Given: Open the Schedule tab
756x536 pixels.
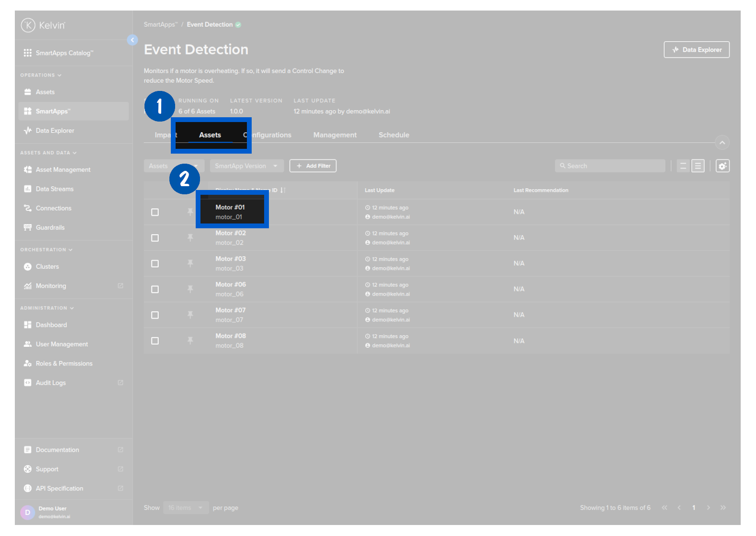Looking at the screenshot, I should (x=394, y=135).
